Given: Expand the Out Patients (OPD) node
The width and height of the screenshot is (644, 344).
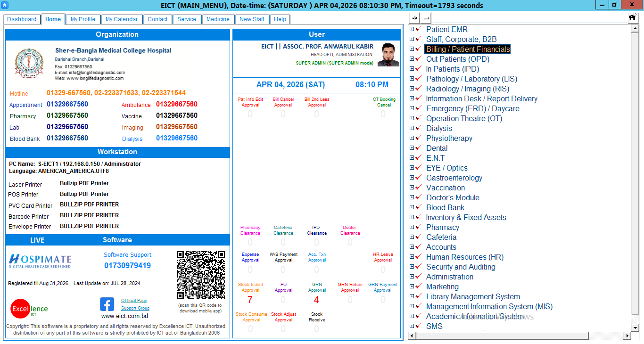Looking at the screenshot, I should point(412,59).
